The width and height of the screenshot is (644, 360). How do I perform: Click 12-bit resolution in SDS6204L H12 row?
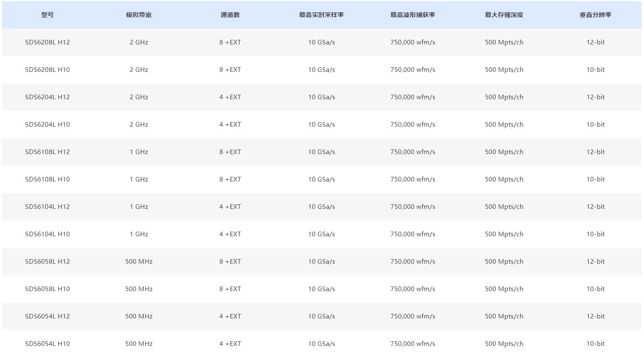click(x=595, y=97)
